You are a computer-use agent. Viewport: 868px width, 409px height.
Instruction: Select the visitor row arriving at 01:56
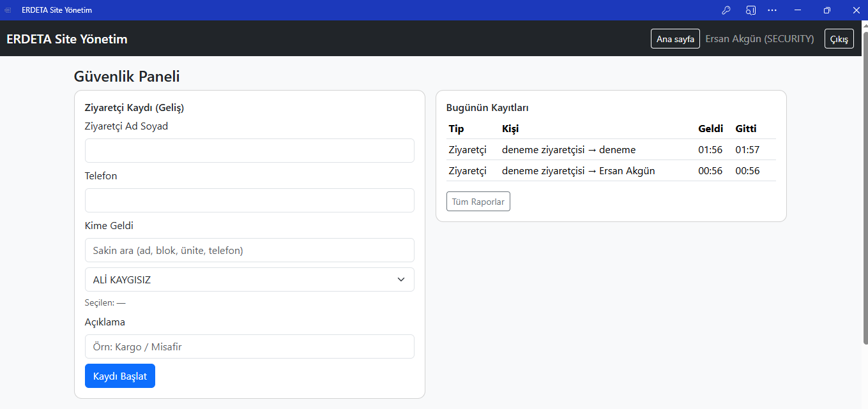tap(611, 150)
